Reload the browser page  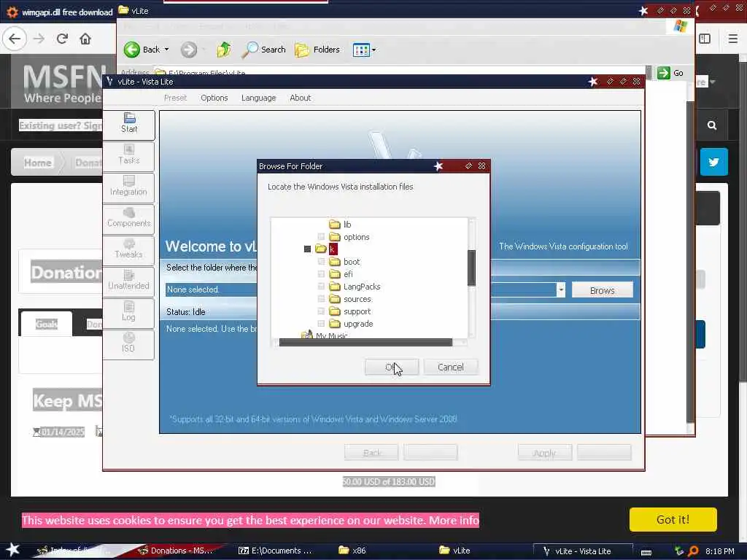pos(62,39)
